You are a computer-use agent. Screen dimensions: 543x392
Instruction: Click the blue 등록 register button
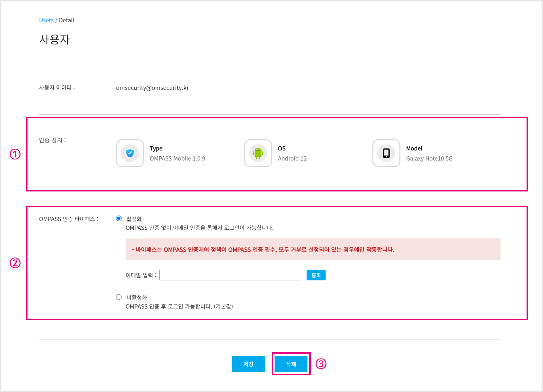click(x=316, y=275)
